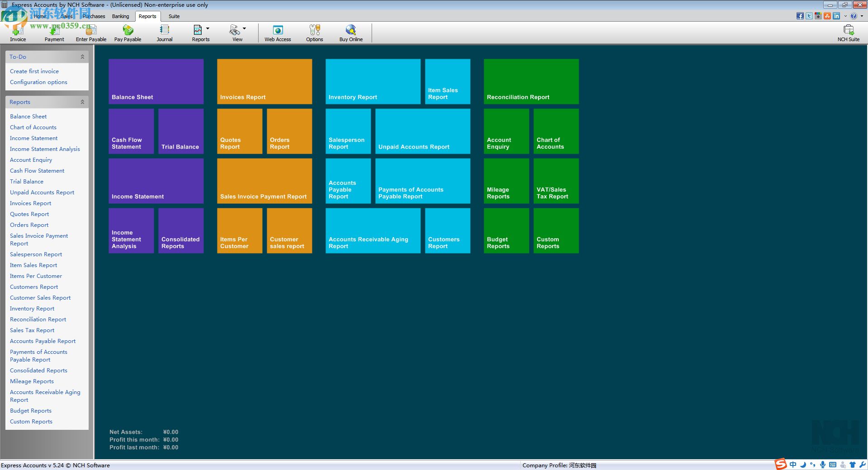Open the Cash Flow Statement tile

(x=131, y=131)
